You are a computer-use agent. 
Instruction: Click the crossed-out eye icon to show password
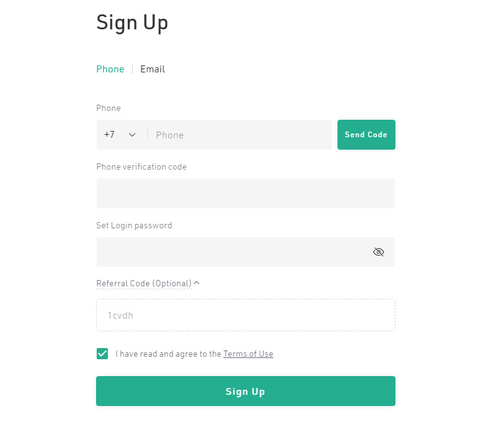[379, 251]
